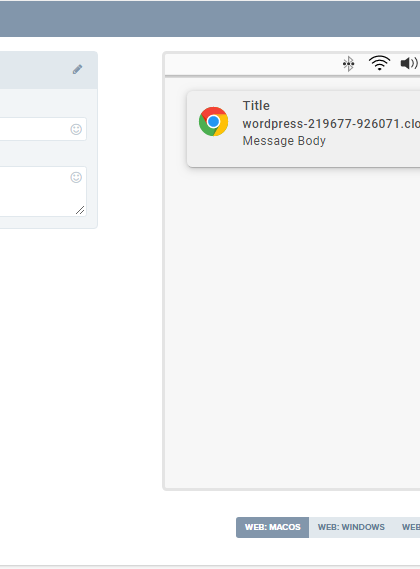420x569 pixels.
Task: Open emoji picker in the multi-line textarea
Action: [x=76, y=177]
